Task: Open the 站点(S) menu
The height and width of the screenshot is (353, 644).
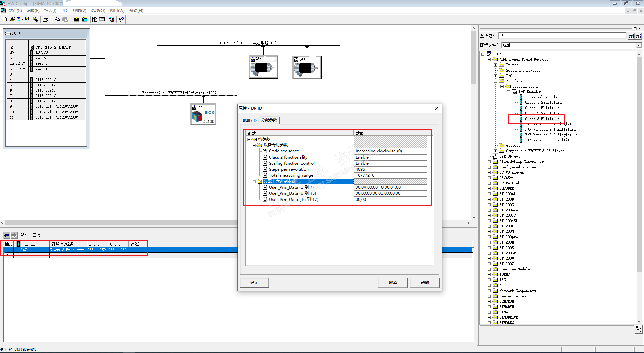Action: click(15, 11)
